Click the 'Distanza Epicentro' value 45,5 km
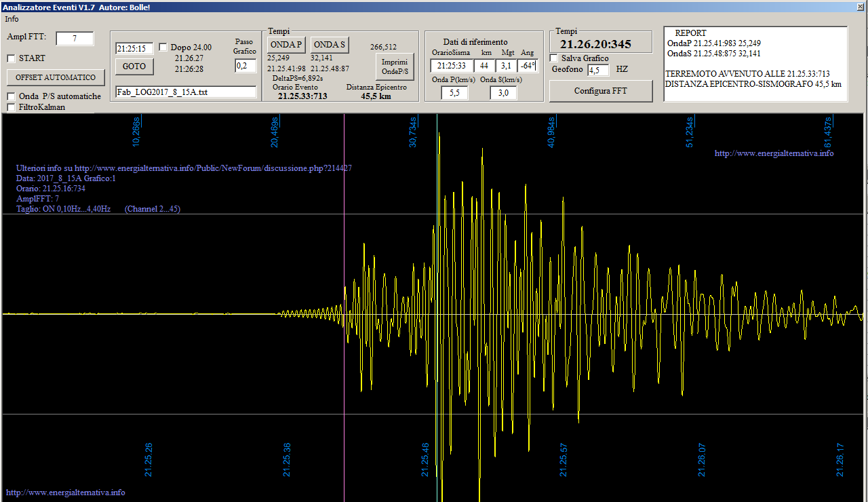 coord(376,96)
